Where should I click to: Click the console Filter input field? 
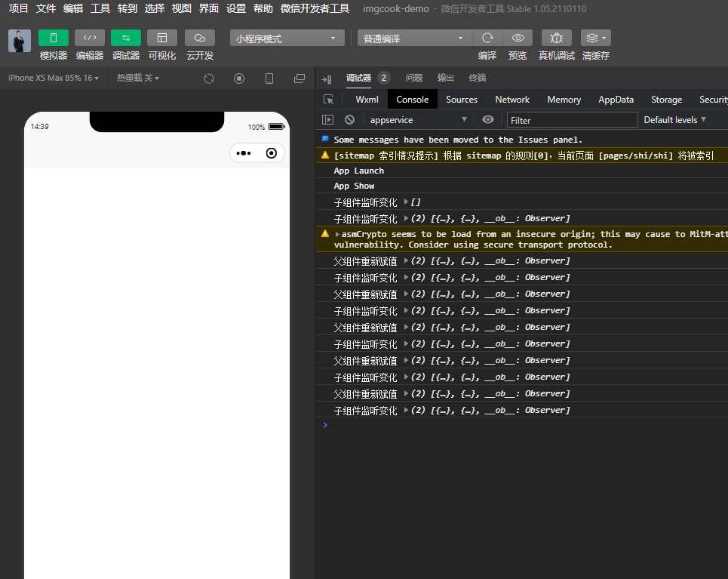pos(572,120)
